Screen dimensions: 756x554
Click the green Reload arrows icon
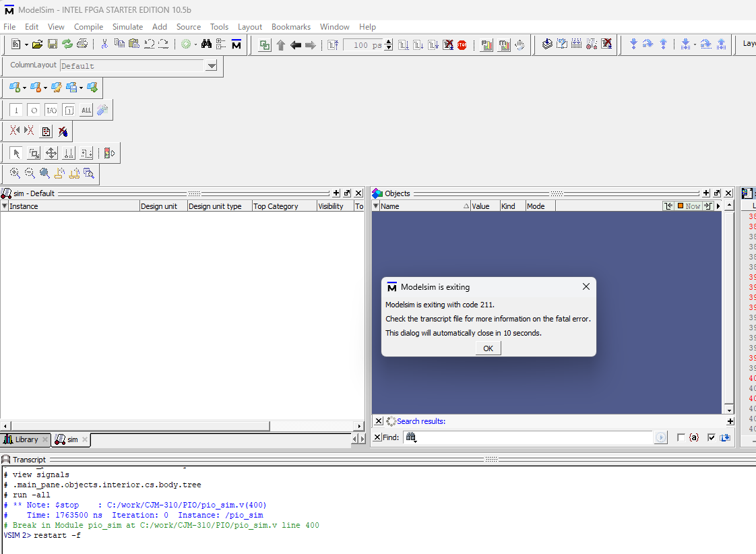click(x=67, y=44)
